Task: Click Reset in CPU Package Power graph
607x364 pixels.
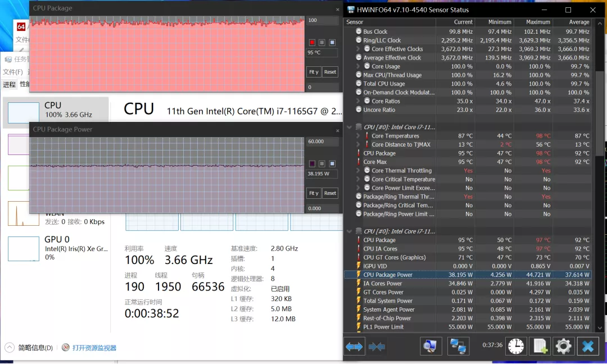Action: point(330,193)
